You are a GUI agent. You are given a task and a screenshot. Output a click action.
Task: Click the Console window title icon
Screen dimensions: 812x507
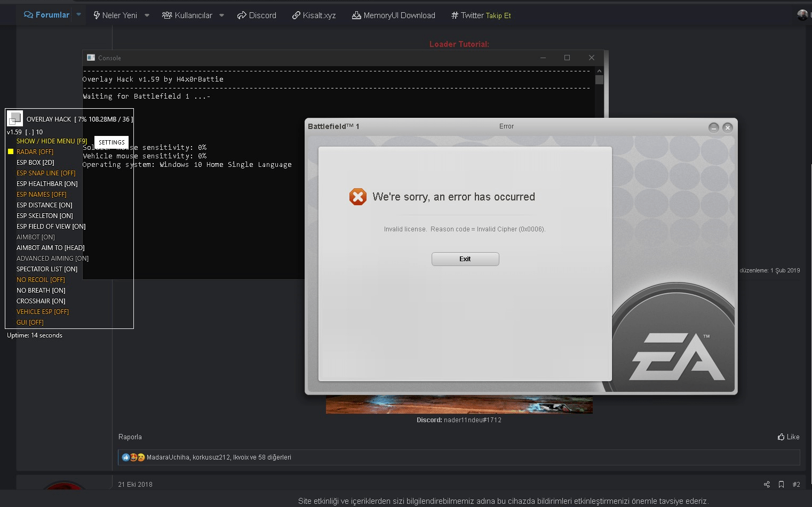click(x=91, y=58)
